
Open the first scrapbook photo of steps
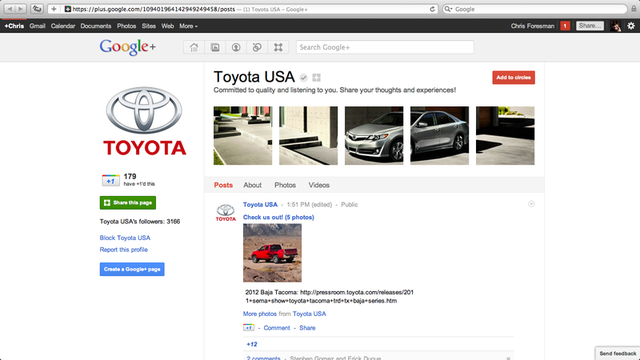click(243, 136)
